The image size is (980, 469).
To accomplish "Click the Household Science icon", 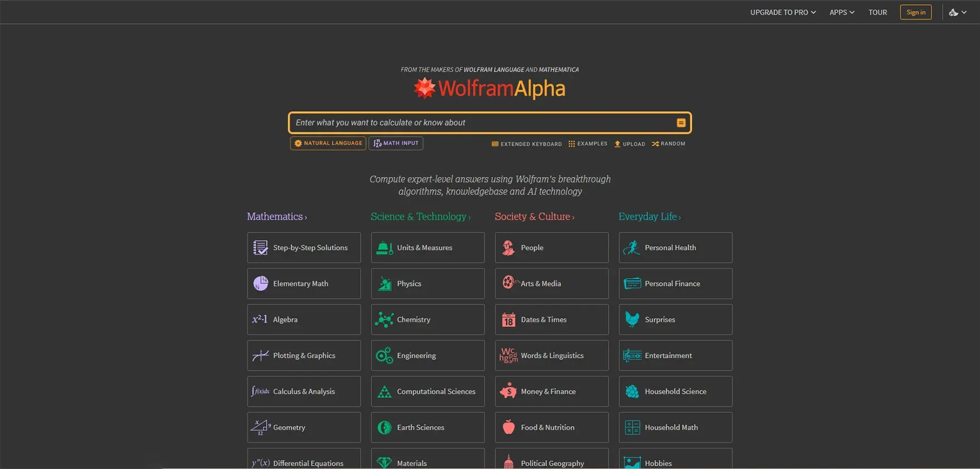I will (632, 391).
